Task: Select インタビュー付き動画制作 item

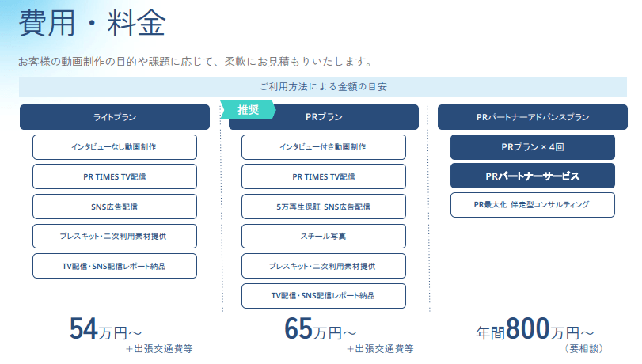Action: click(x=324, y=147)
